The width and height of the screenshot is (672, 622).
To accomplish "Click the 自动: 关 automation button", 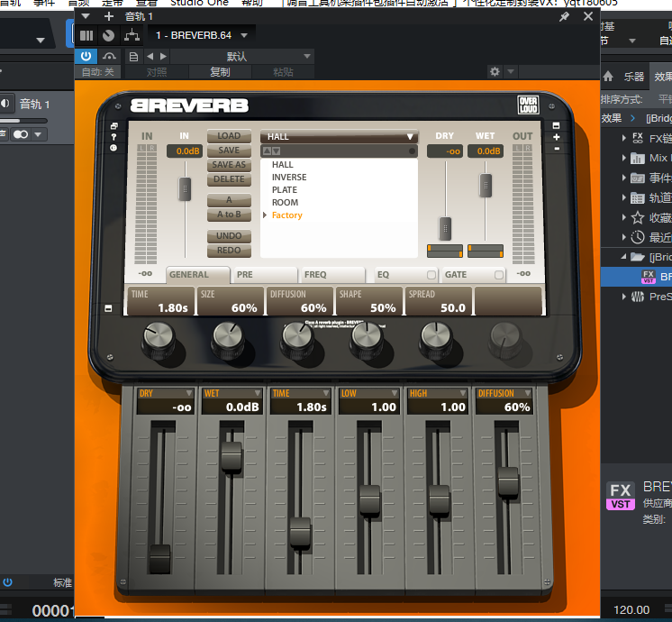I will tap(97, 71).
